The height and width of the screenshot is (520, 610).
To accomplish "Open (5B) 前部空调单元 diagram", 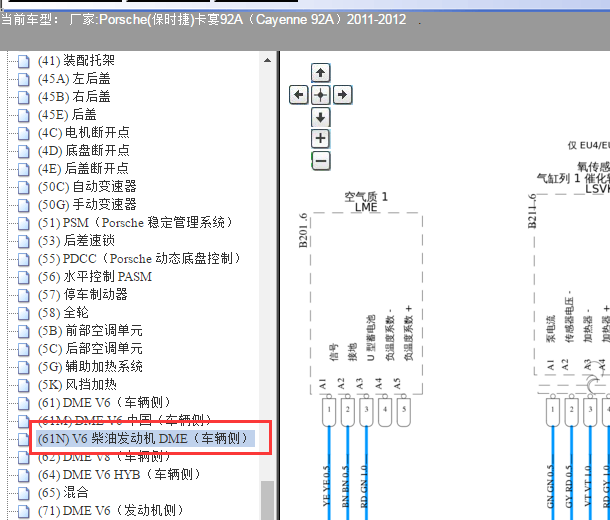I will 90,331.
